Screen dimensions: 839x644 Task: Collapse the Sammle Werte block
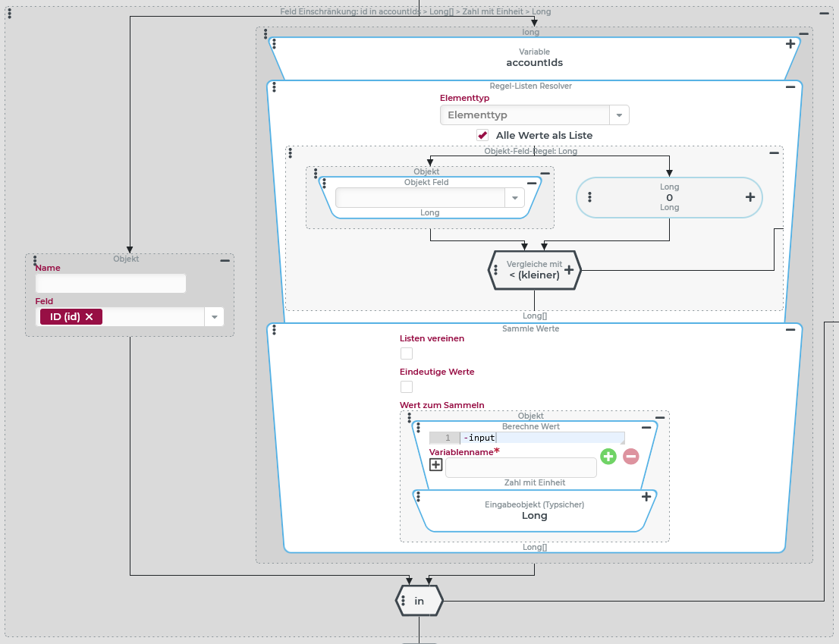point(790,330)
